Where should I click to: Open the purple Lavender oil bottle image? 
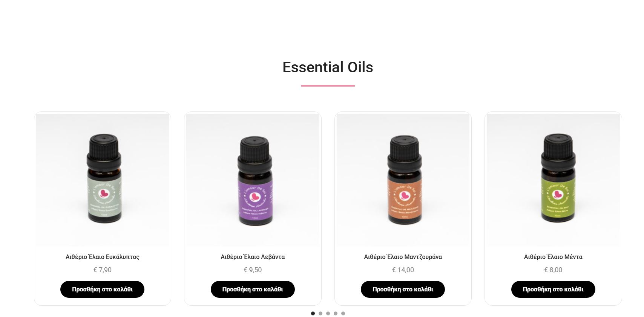[x=253, y=180]
